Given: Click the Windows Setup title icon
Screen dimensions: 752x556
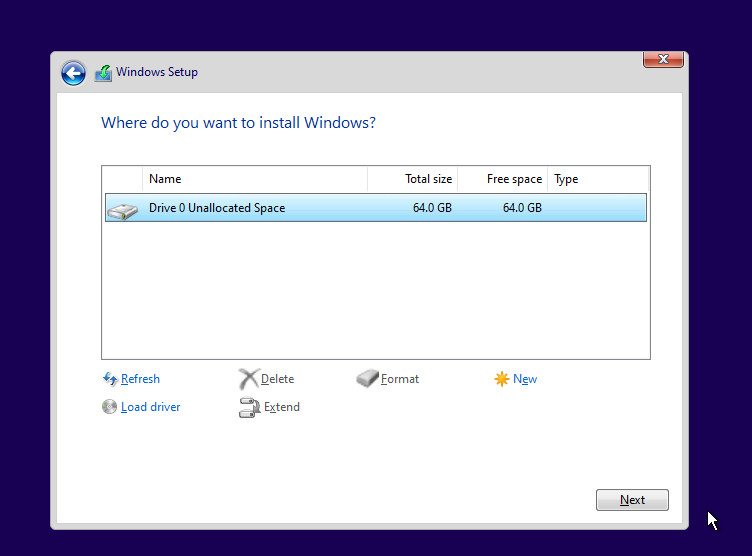Looking at the screenshot, I should click(103, 73).
